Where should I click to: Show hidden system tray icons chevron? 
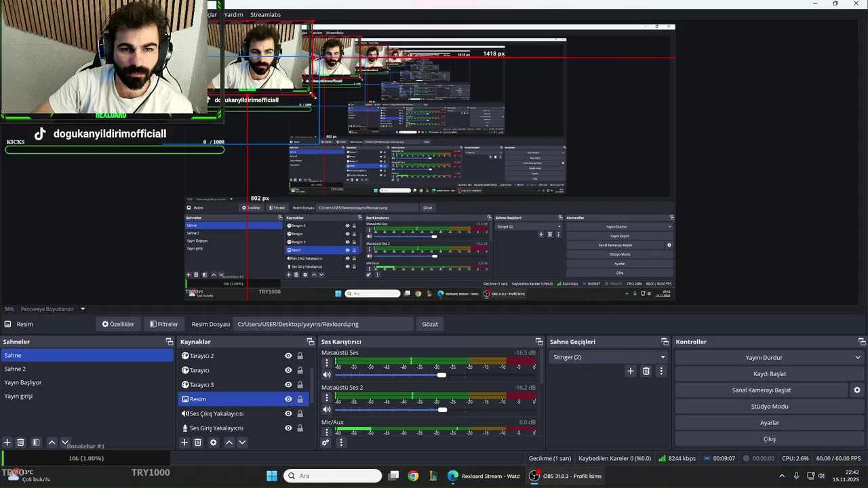(x=782, y=476)
